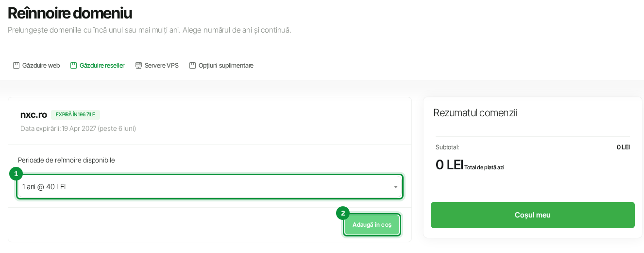This screenshot has width=644, height=253.
Task: Open Coșul meu cart button
Action: point(533,215)
